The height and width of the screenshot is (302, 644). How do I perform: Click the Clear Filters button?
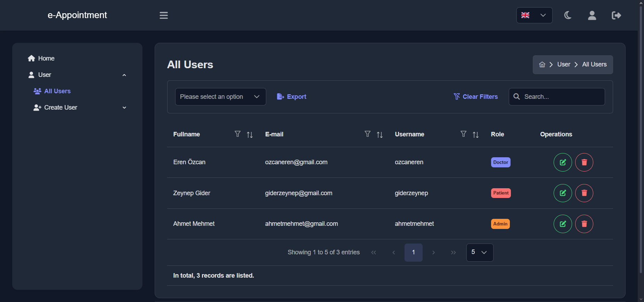pos(475,97)
